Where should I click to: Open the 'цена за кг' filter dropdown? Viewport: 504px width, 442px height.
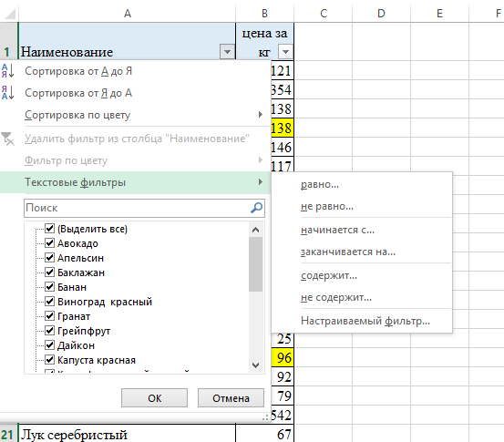coord(286,52)
